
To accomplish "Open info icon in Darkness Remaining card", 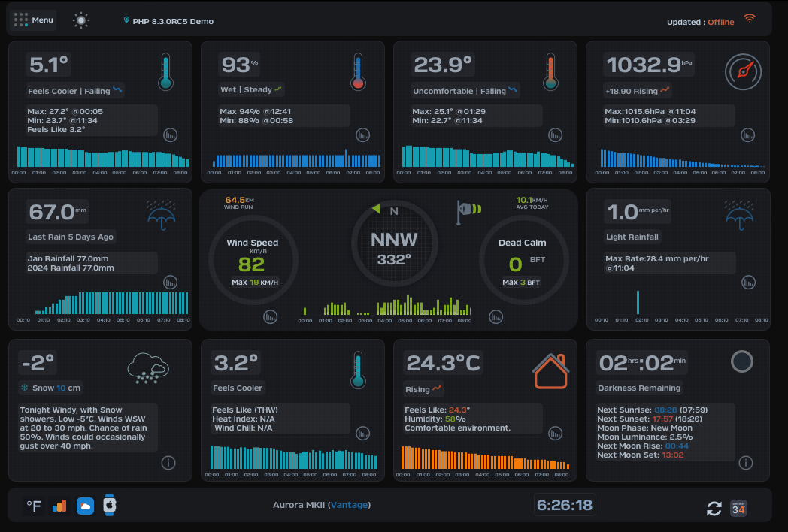I will click(746, 463).
